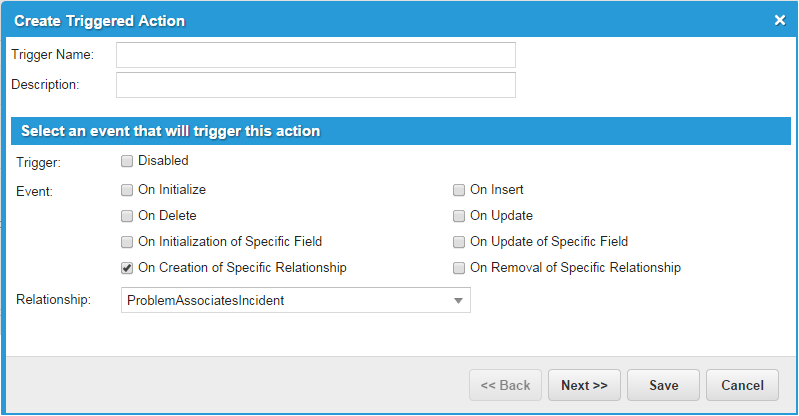Save the triggered action
The image size is (799, 416).
tap(664, 385)
